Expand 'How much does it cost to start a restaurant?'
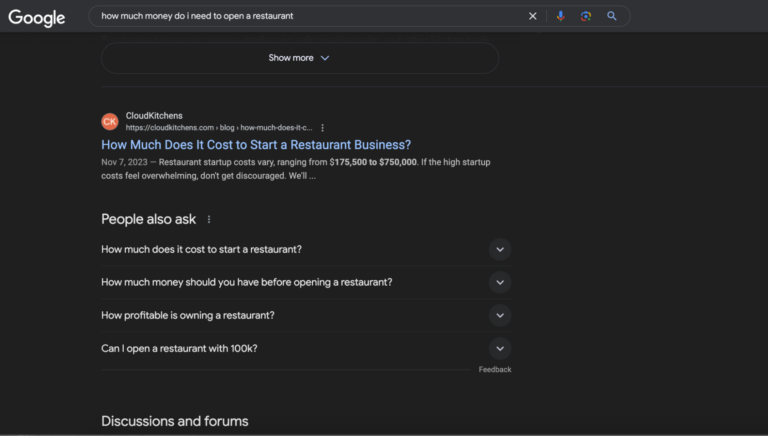The height and width of the screenshot is (436, 768). pyautogui.click(x=306, y=249)
